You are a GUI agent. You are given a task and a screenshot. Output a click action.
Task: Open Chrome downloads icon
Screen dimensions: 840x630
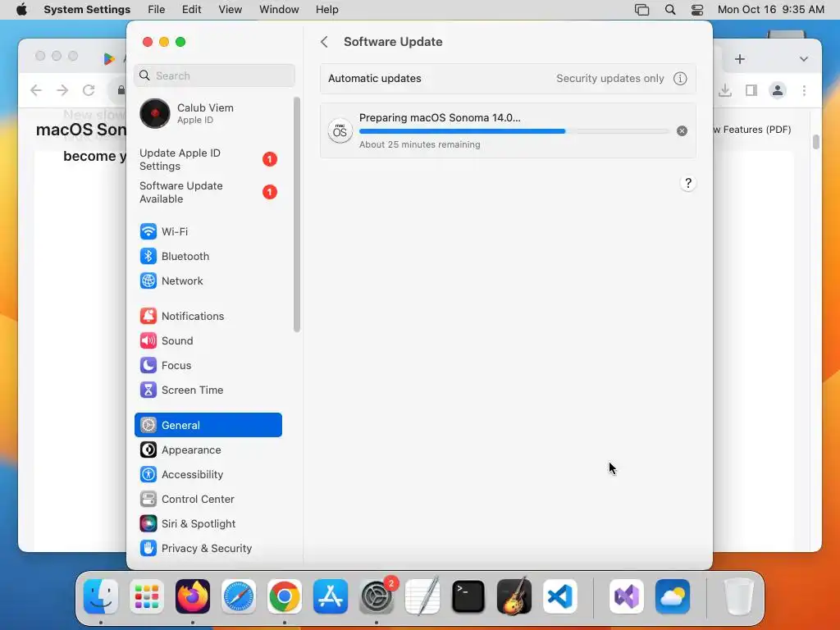[x=725, y=90]
